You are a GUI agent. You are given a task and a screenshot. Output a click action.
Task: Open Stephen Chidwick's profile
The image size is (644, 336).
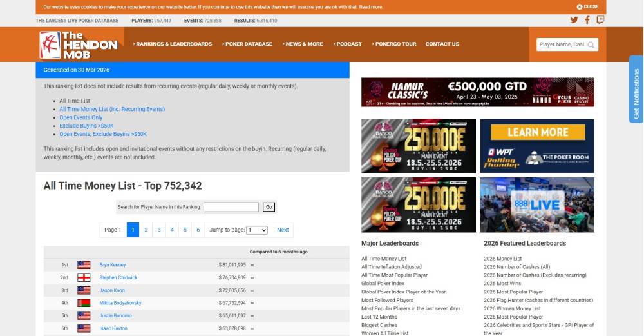(118, 277)
